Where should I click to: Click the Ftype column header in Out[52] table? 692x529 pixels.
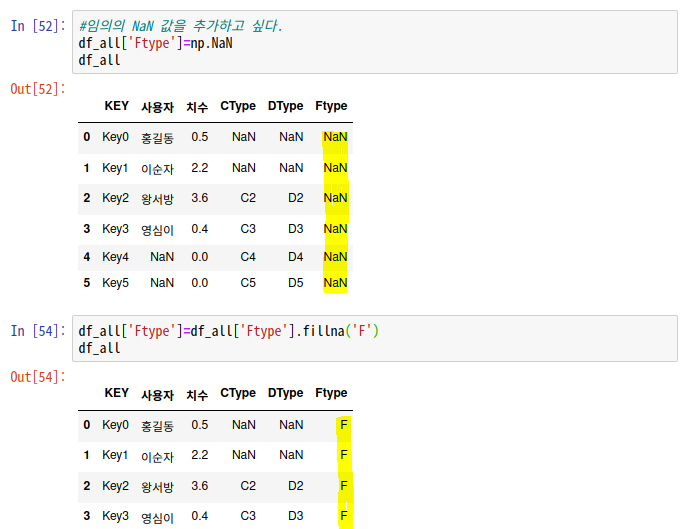coord(331,106)
